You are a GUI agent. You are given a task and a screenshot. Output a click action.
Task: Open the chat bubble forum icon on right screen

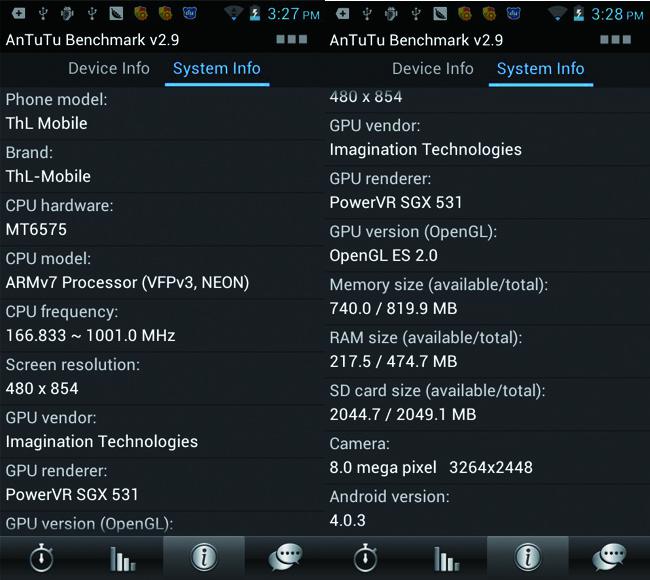click(x=609, y=557)
